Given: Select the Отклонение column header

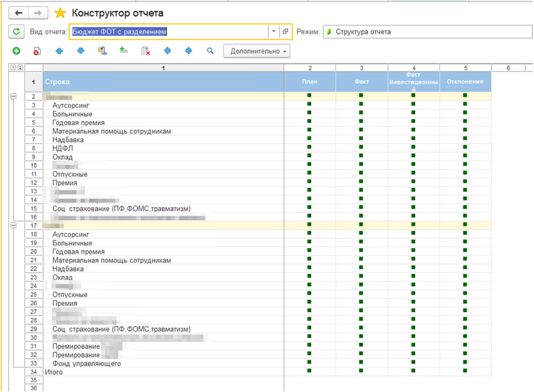Looking at the screenshot, I should (x=465, y=82).
